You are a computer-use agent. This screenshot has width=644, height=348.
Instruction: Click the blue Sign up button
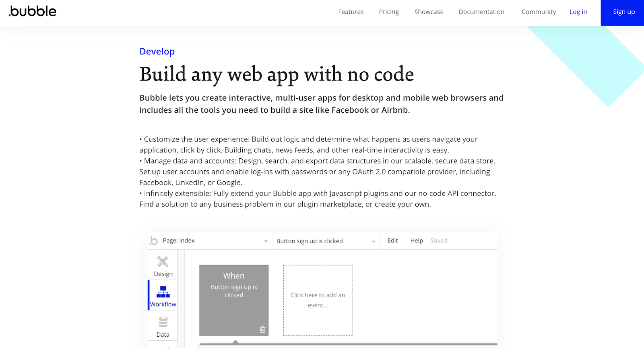622,13
